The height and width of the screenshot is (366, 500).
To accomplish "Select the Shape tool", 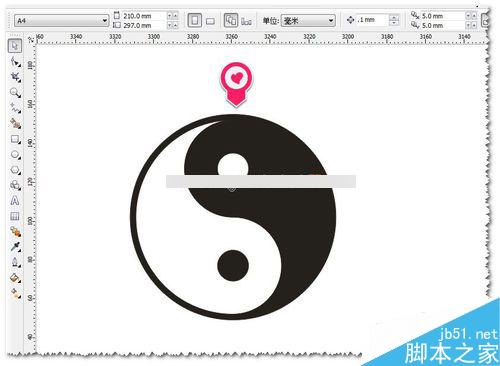I will coord(15,62).
